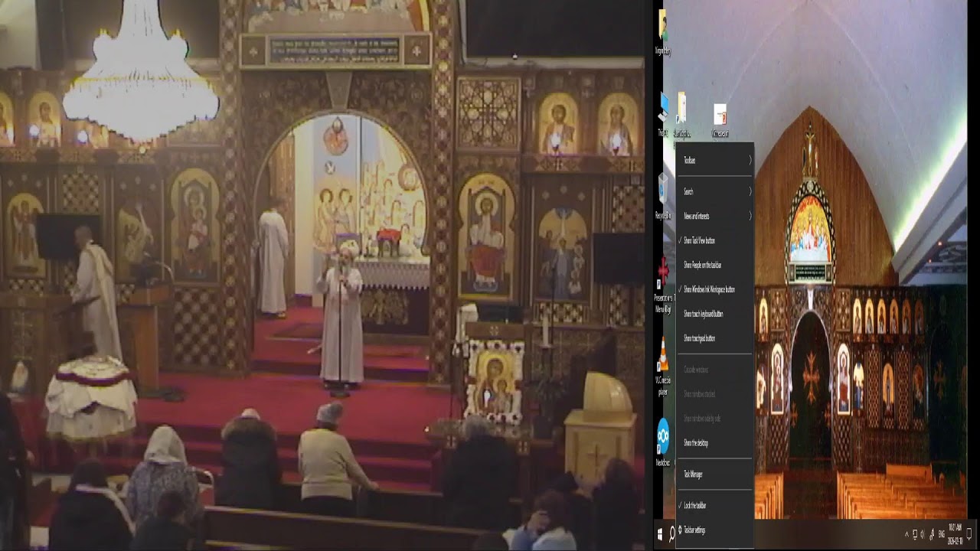980x551 pixels.
Task: Toggle Show touchpad button option
Action: 715,337
